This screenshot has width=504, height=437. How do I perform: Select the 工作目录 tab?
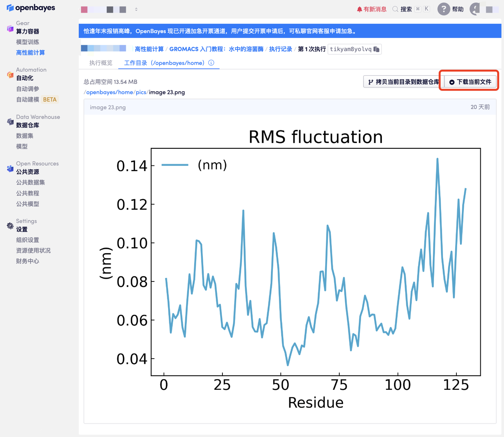164,63
